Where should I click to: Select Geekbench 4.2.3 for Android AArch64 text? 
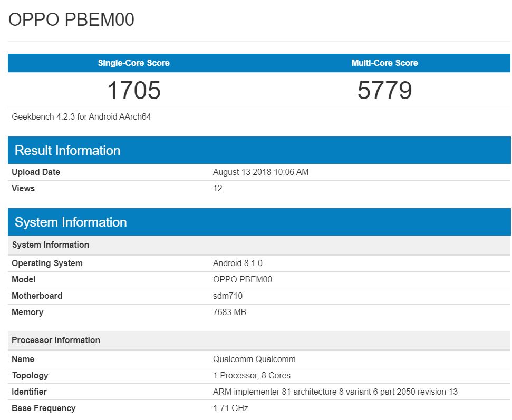81,117
